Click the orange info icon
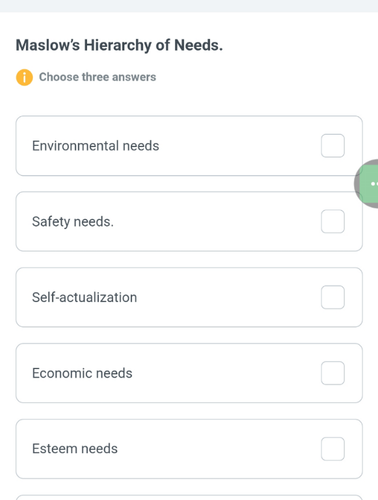The height and width of the screenshot is (500, 378). click(x=24, y=77)
